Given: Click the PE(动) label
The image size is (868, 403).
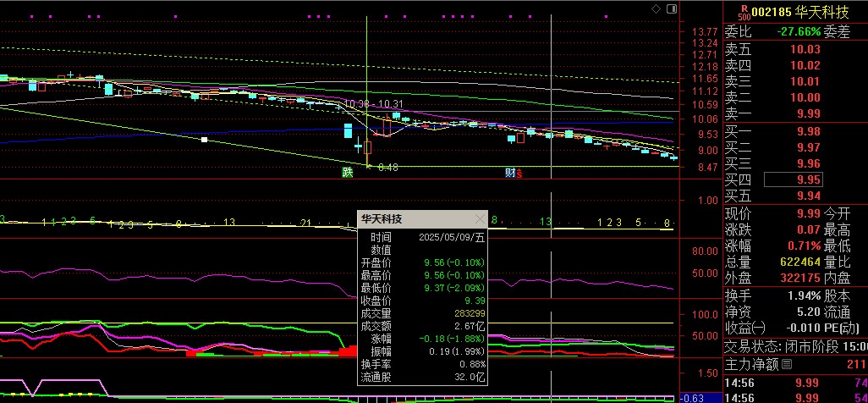Looking at the screenshot, I should point(842,328).
